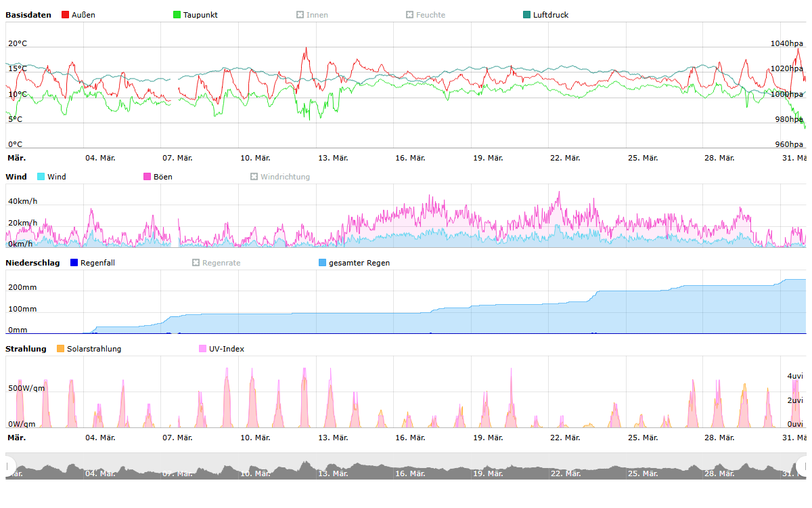Toggle the light blue gesamter Regen series

coord(323,263)
